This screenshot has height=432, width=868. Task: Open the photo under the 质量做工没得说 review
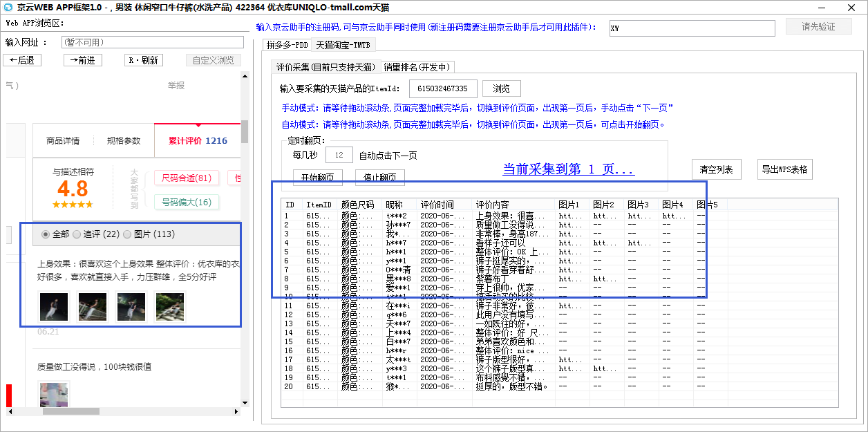(54, 395)
